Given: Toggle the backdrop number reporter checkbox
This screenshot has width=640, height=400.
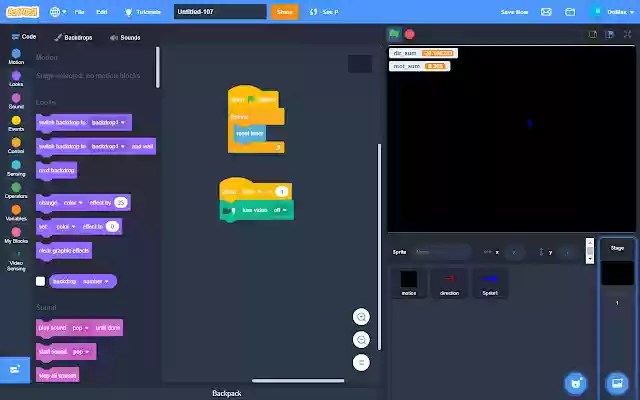Looking at the screenshot, I should tap(40, 281).
